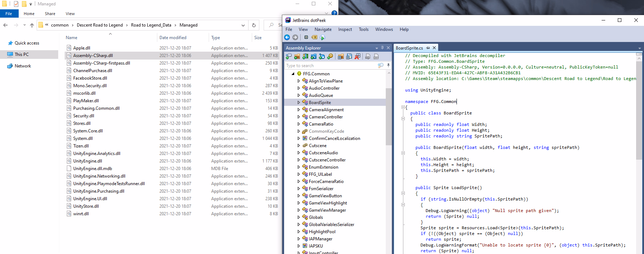Expand the GameViewManager tree node
This screenshot has height=254, width=644.
pos(298,210)
